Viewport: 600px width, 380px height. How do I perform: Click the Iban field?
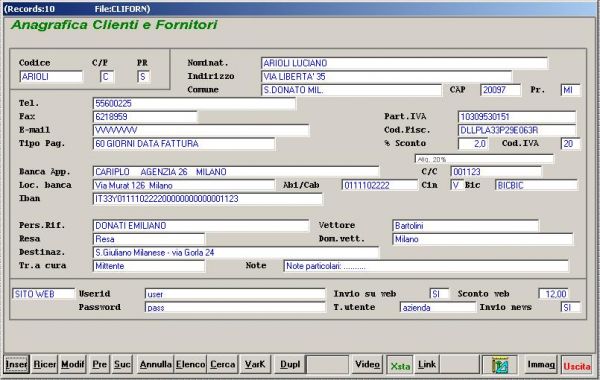pos(207,199)
